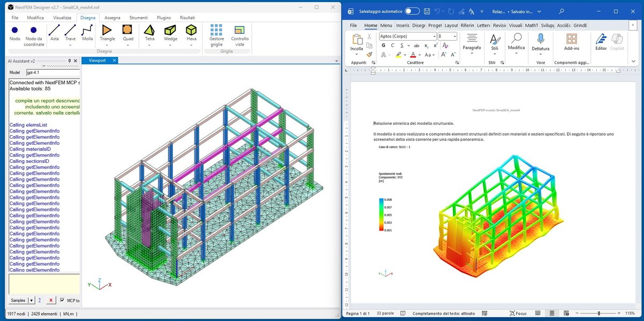Open the File tab in Word
Image resolution: width=644 pixels, height=321 pixels.
click(353, 25)
